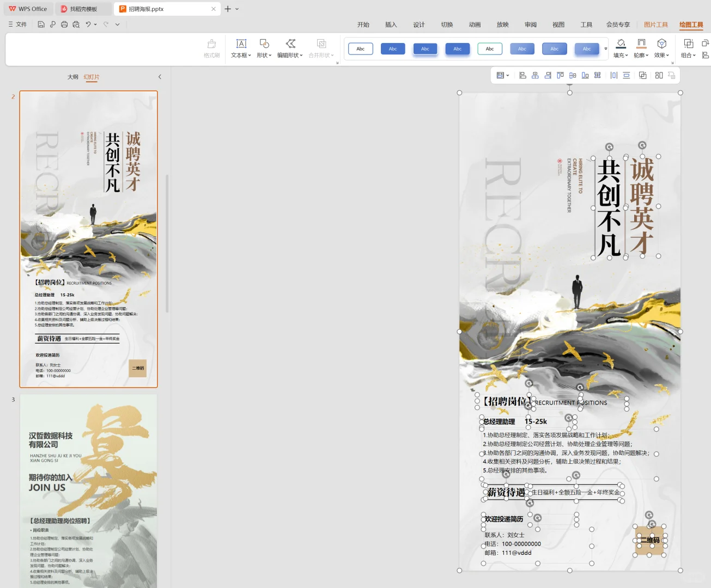This screenshot has height=588, width=711.
Task: Click the 形状 shapes icon
Action: tap(264, 44)
